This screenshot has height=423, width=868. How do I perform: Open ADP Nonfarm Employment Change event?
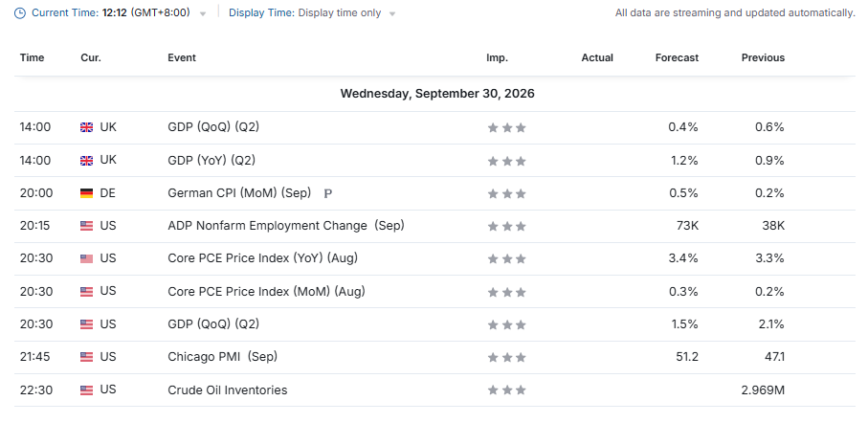click(286, 225)
